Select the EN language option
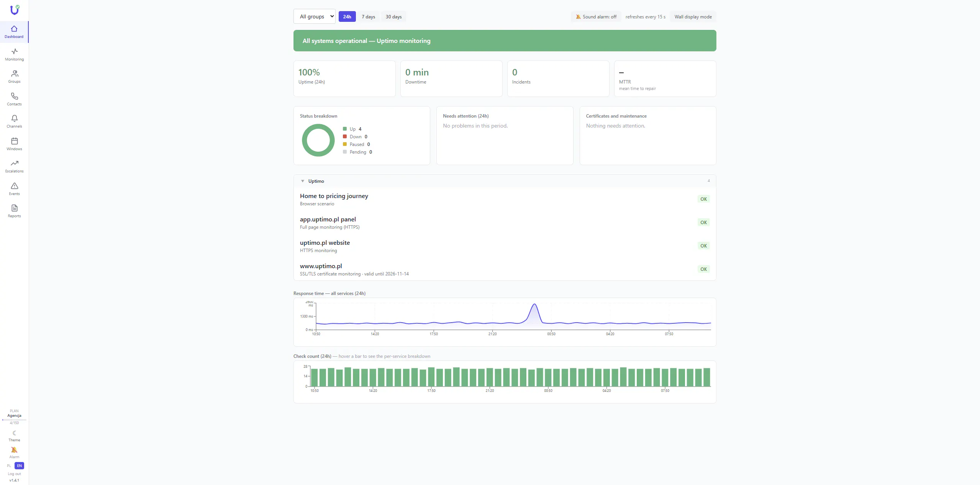Viewport: 980px width, 485px height. [x=19, y=466]
